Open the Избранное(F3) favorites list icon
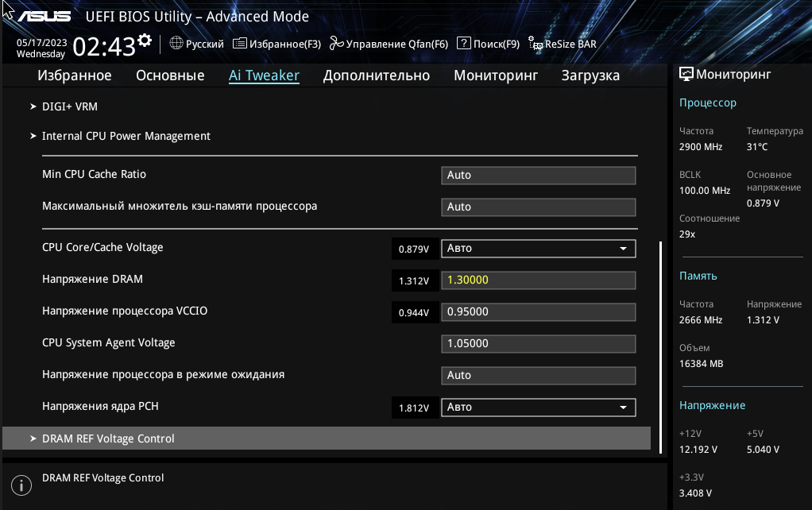This screenshot has height=510, width=812. pyautogui.click(x=239, y=44)
